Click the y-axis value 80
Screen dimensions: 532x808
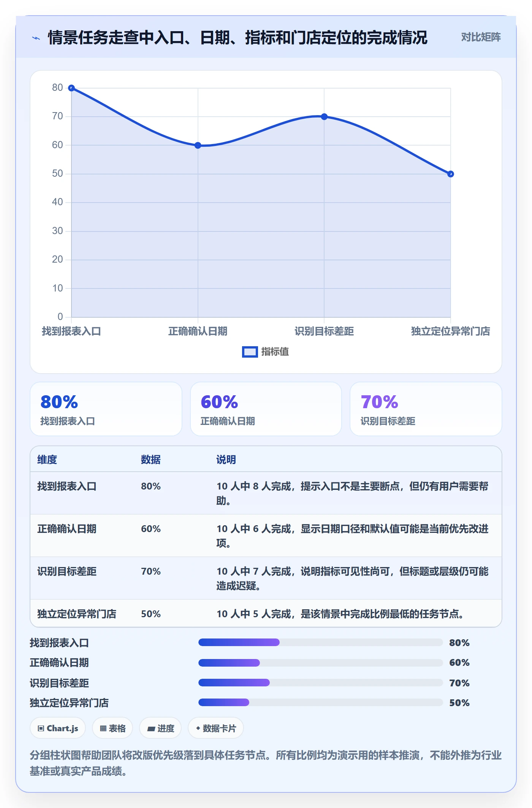[57, 88]
